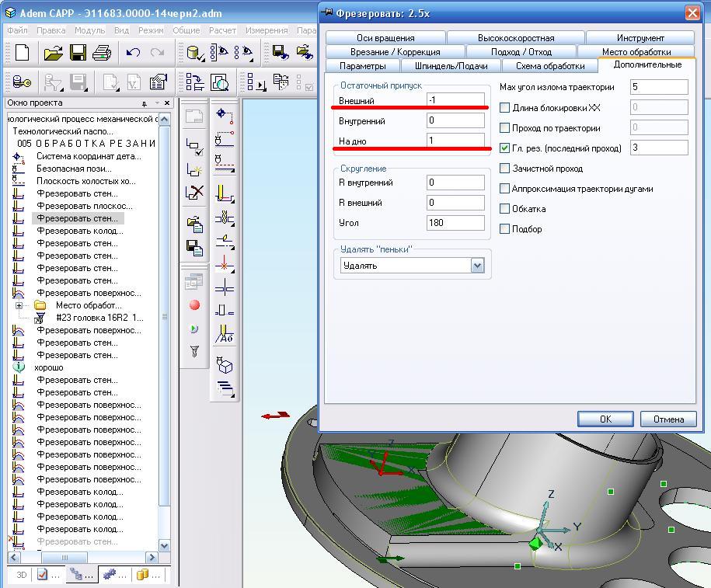The height and width of the screenshot is (588, 711).
Task: Click the Внешний allowance input field
Action: point(455,99)
